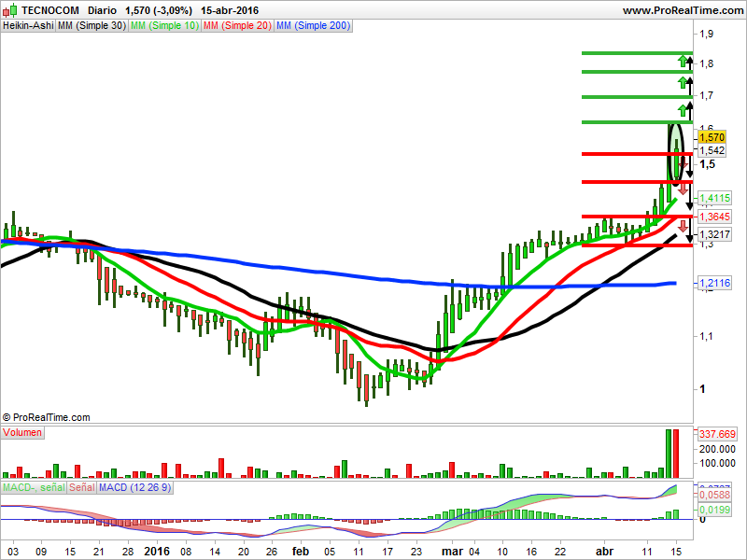Select the Heikin-Ashi indicator label
This screenshot has height=560, width=747.
tap(28, 26)
